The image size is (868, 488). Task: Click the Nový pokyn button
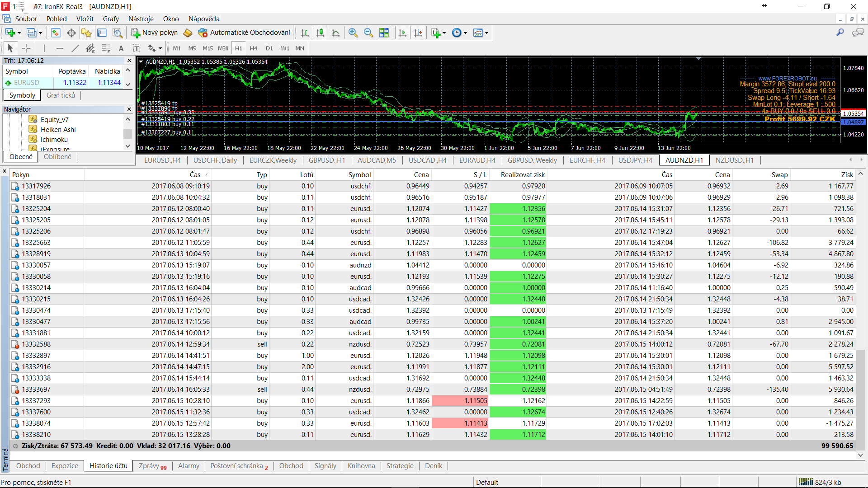(x=155, y=33)
